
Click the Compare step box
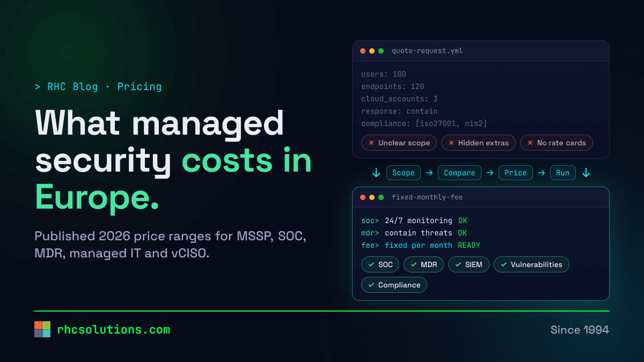coord(459,173)
